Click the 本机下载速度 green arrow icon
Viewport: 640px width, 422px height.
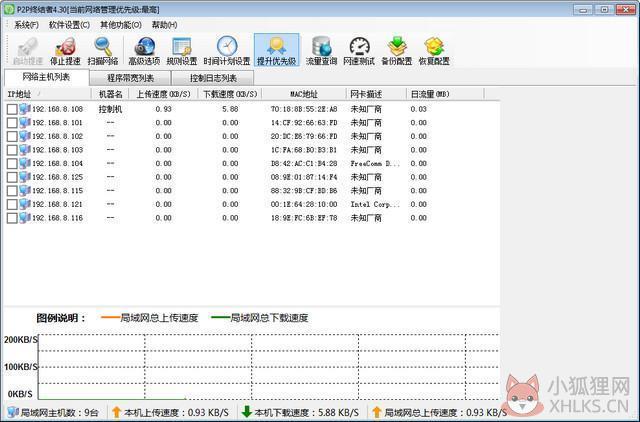pos(247,412)
